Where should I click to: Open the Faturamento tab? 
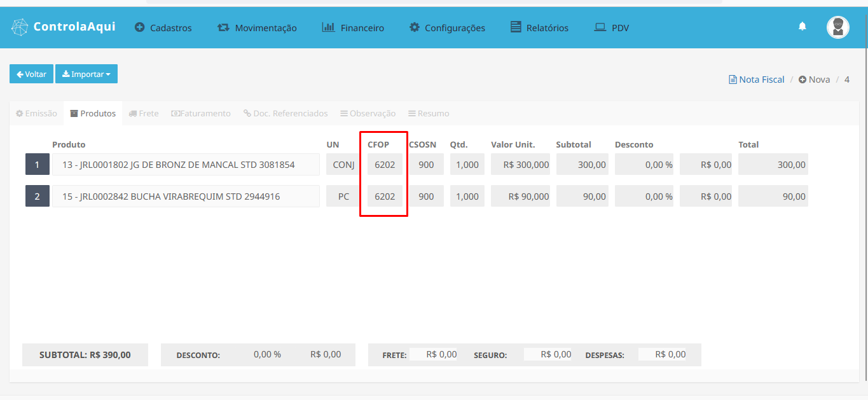tap(201, 113)
